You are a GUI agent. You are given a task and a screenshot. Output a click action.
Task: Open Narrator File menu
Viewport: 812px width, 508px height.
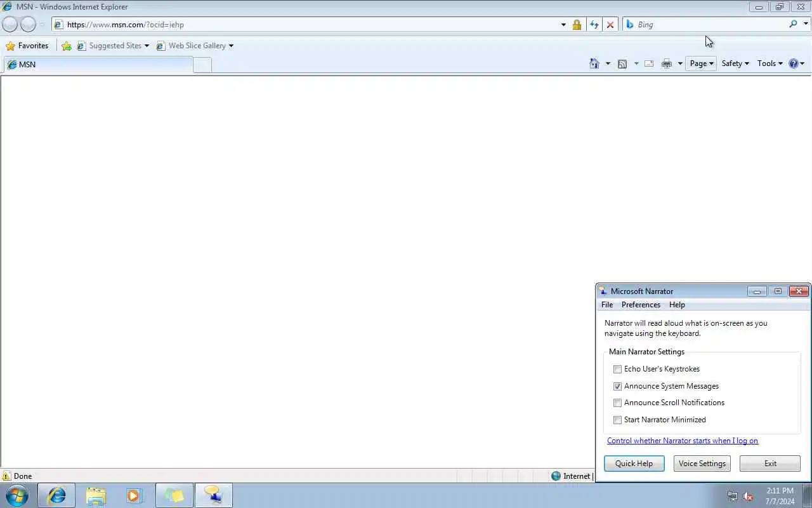(x=607, y=305)
